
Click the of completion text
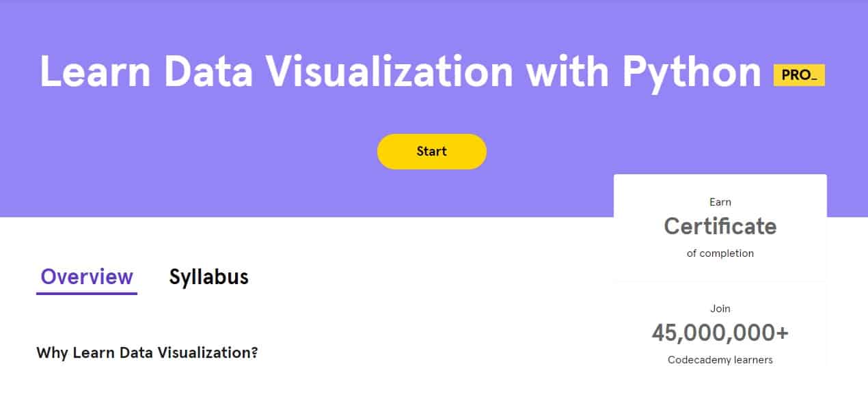click(x=720, y=253)
